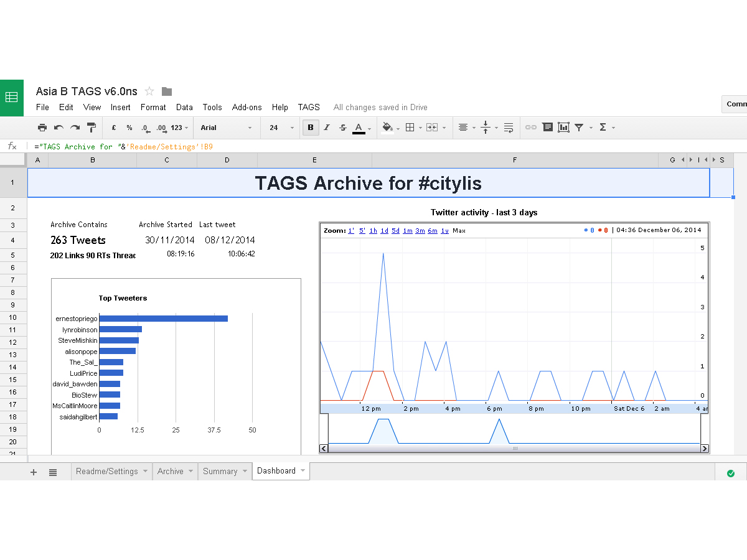Open the TAGS menu

pos(309,107)
